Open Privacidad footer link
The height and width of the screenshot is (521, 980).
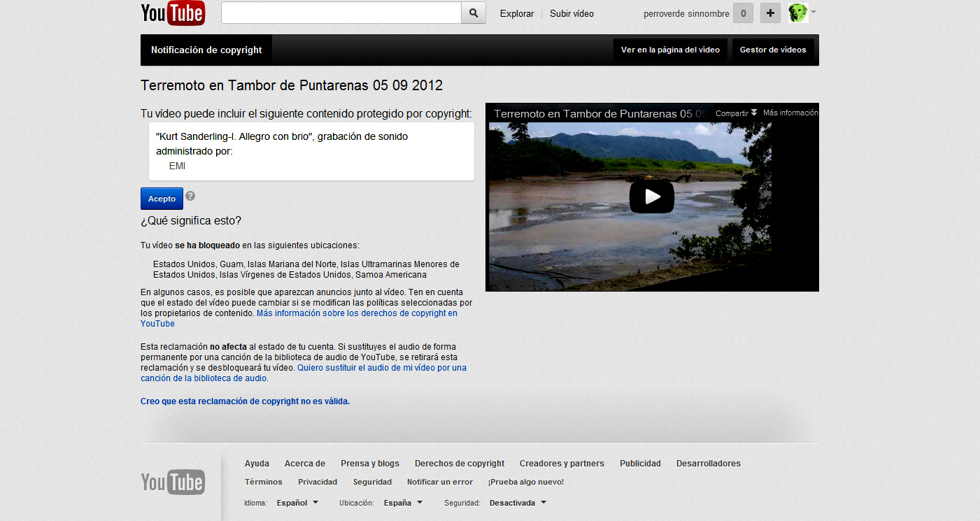[x=318, y=482]
